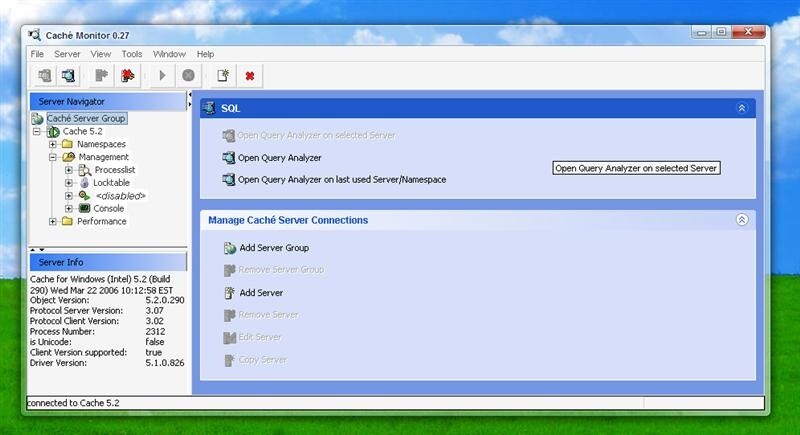
Task: Click the icon beside grayed Copy Server
Action: (230, 360)
